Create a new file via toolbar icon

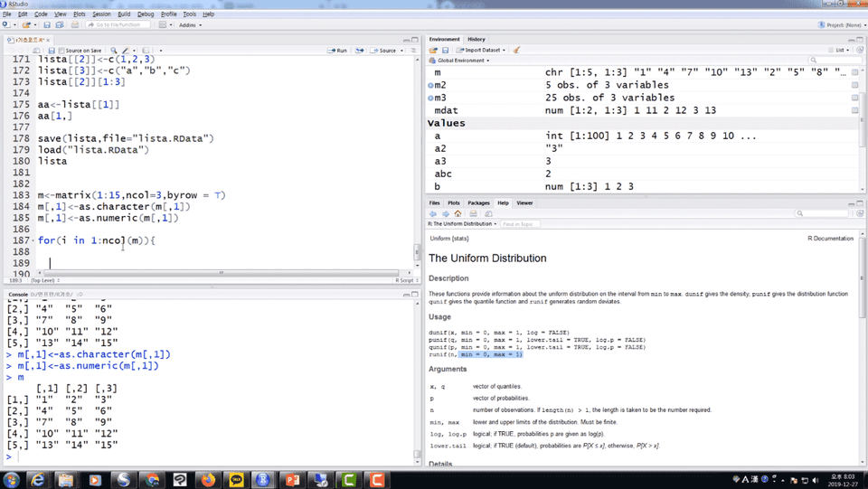coord(6,25)
